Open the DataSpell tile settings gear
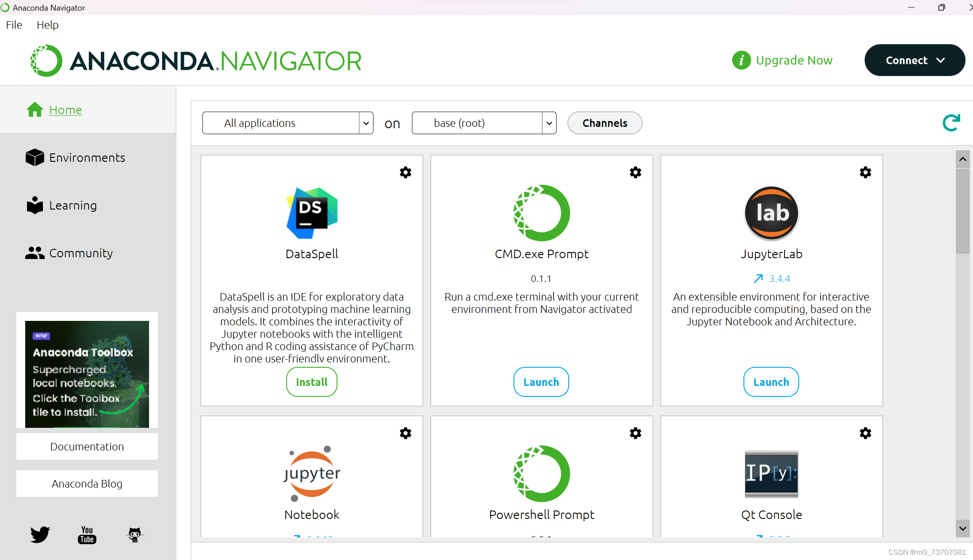 [405, 172]
